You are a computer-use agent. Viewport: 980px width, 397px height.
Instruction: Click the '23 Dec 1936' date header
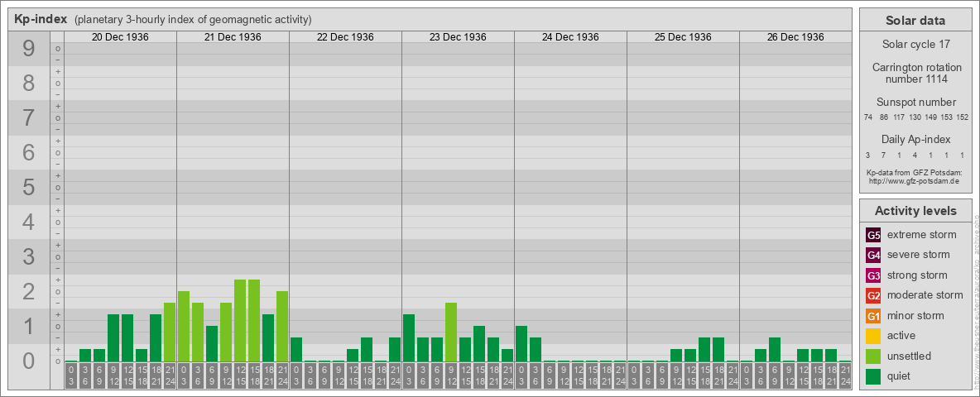pos(458,37)
